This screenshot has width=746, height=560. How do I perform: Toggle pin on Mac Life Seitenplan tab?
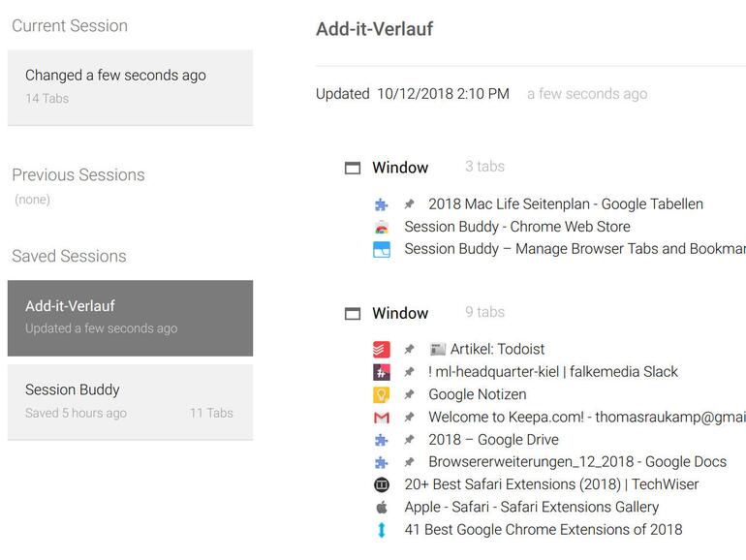(410, 204)
